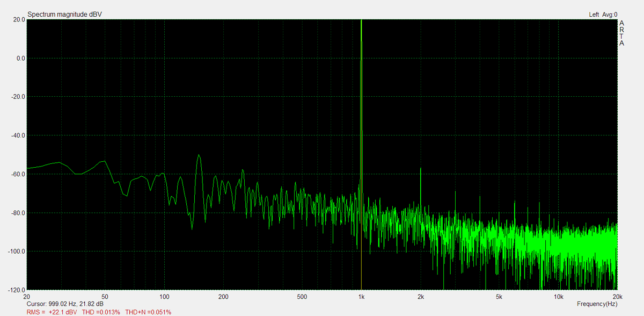Click the Cursor frequency readout at 999.02 Hz
This screenshot has width=644, height=316.
pos(63,304)
